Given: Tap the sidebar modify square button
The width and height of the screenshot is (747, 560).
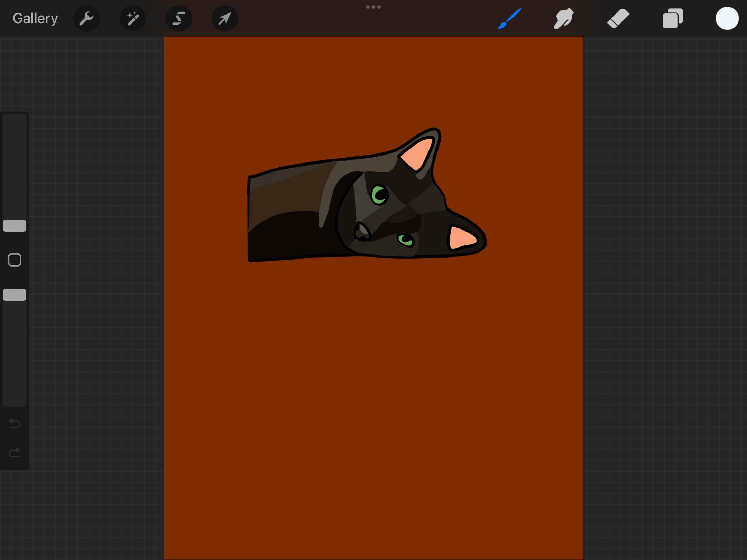Looking at the screenshot, I should pyautogui.click(x=15, y=260).
